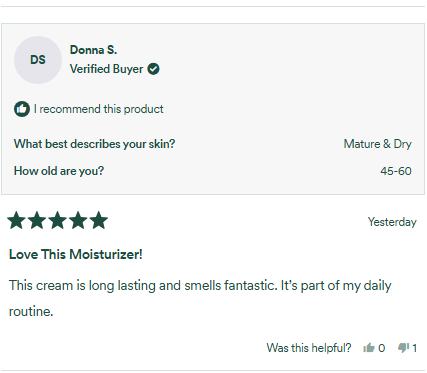Click the review body text about cream
427x373 pixels.
coord(200,298)
